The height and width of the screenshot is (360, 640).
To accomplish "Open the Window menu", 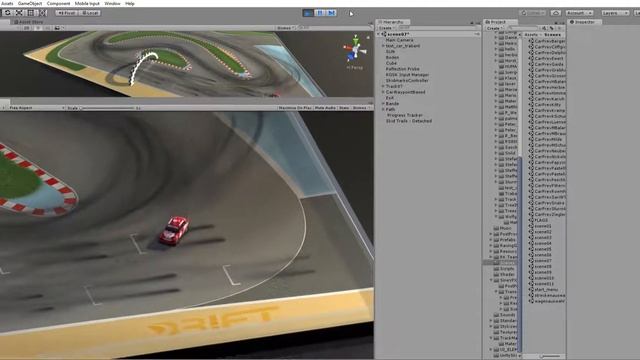I will coord(112,3).
